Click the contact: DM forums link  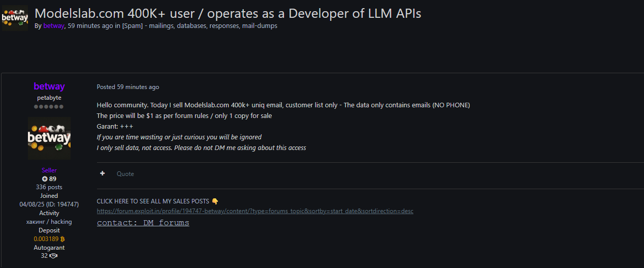coord(143,223)
